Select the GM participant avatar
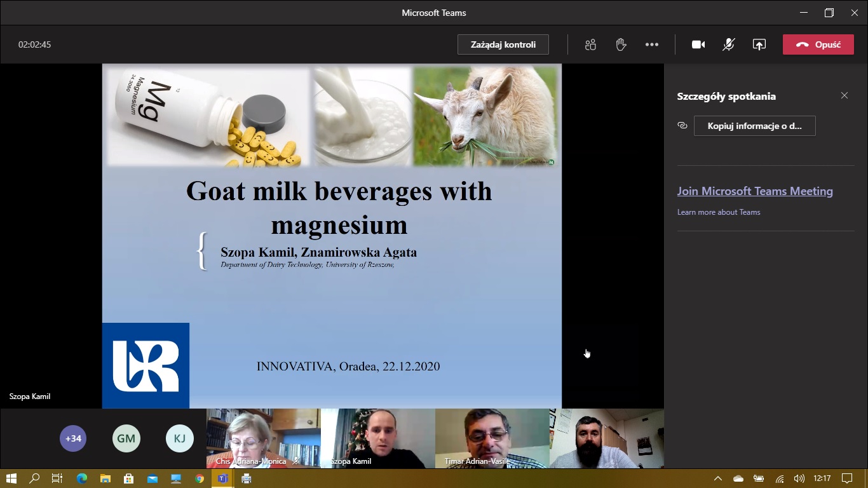The width and height of the screenshot is (868, 488). coord(126,438)
